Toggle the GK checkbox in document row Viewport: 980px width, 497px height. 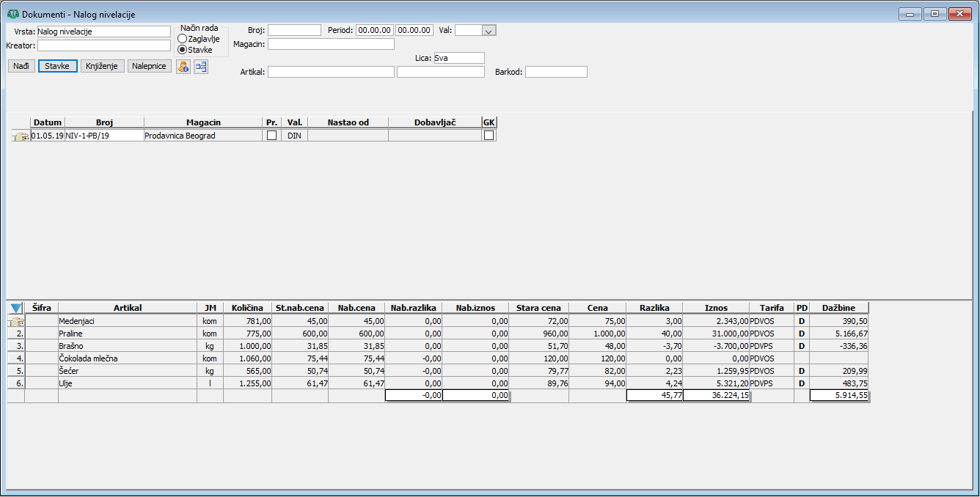489,136
